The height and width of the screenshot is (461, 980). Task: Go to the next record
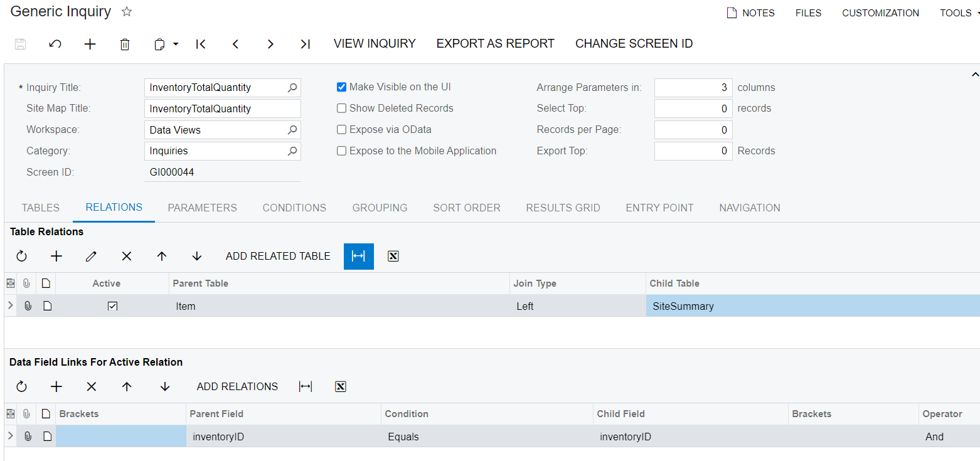[x=270, y=44]
